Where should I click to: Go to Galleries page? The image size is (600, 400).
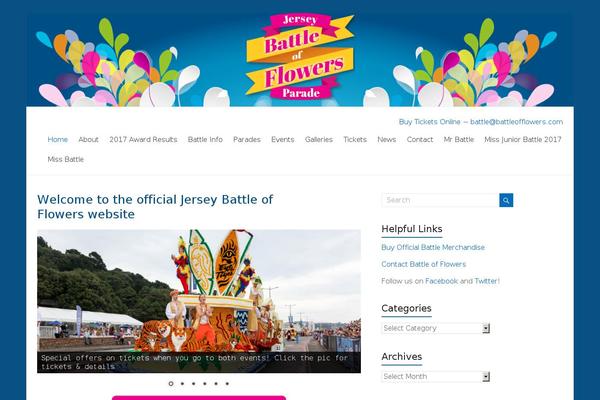[x=319, y=139]
